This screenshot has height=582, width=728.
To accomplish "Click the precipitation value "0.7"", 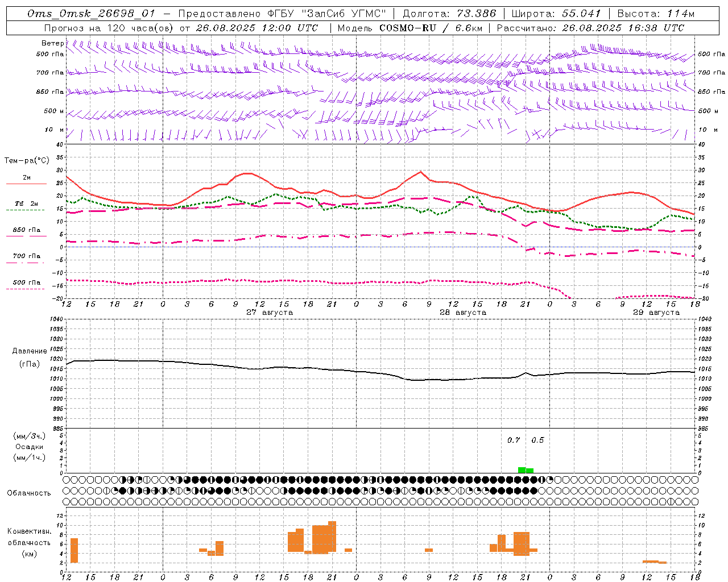I will pos(514,440).
